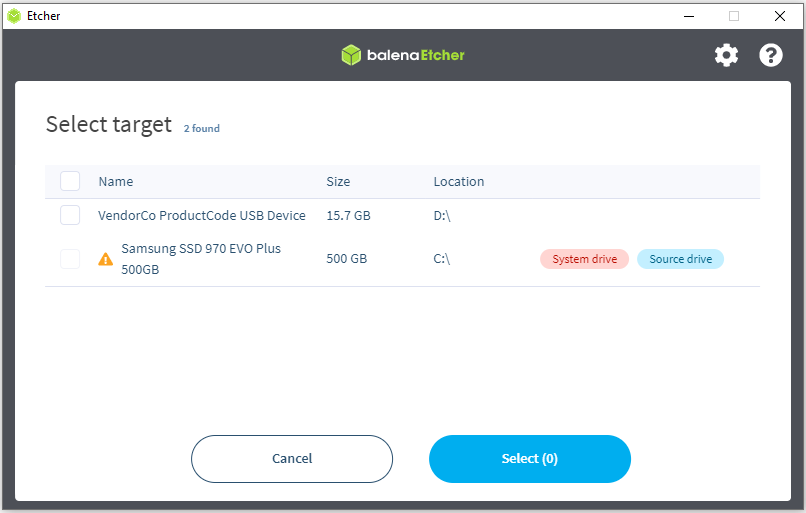Select the VendorCo ProductCode USB Device row

[x=202, y=215]
